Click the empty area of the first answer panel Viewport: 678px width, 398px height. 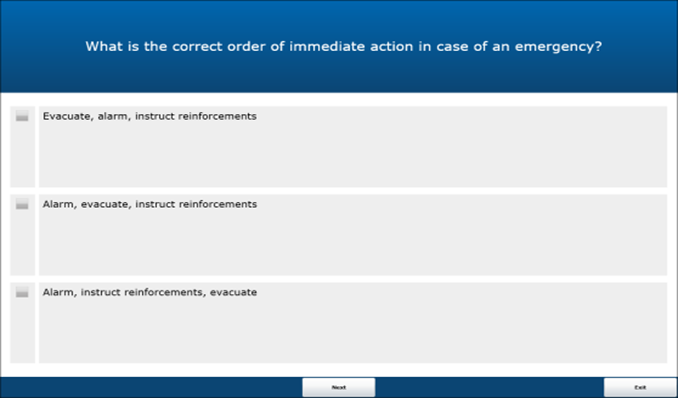click(x=353, y=156)
